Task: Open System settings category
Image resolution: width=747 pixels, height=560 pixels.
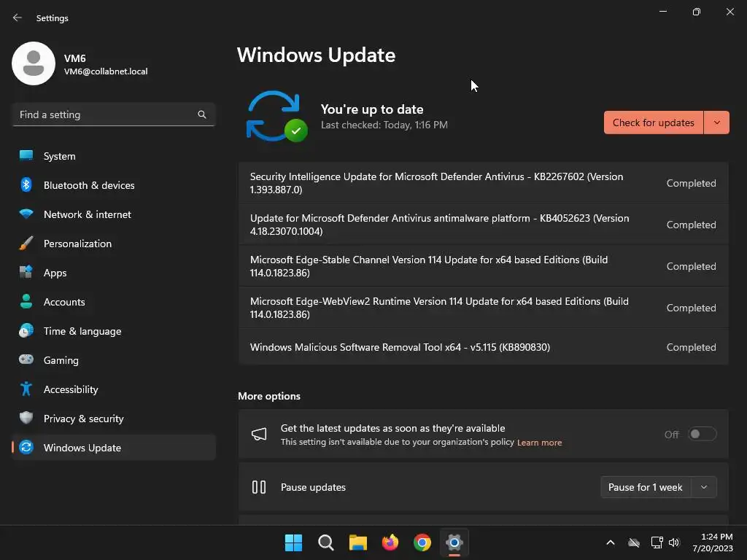Action: click(113, 156)
